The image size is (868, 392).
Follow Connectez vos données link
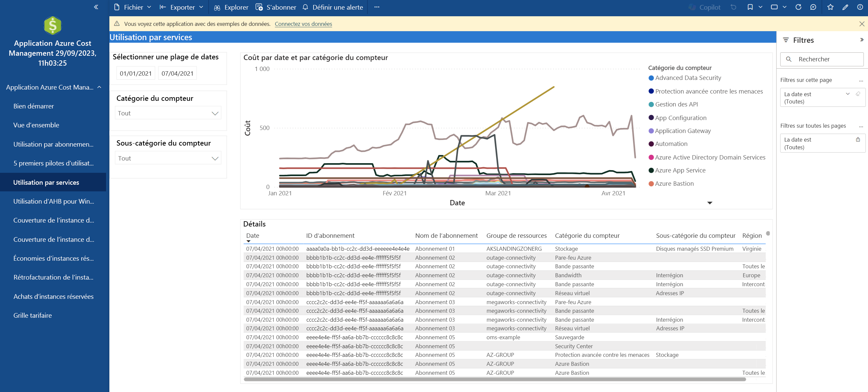point(303,24)
